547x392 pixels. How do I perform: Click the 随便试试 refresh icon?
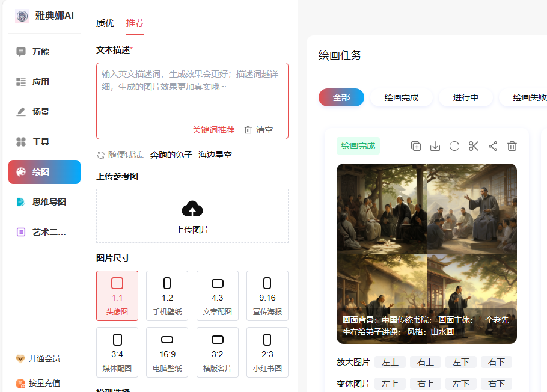pyautogui.click(x=101, y=155)
